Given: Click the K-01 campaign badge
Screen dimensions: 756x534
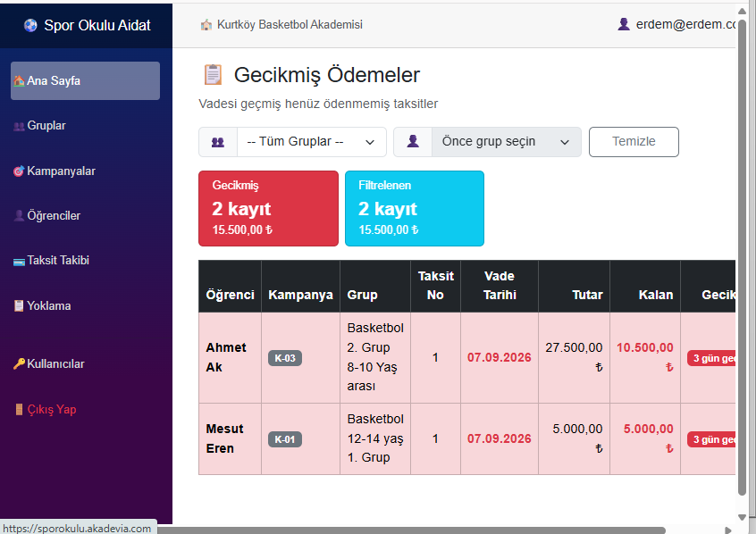Looking at the screenshot, I should point(285,439).
